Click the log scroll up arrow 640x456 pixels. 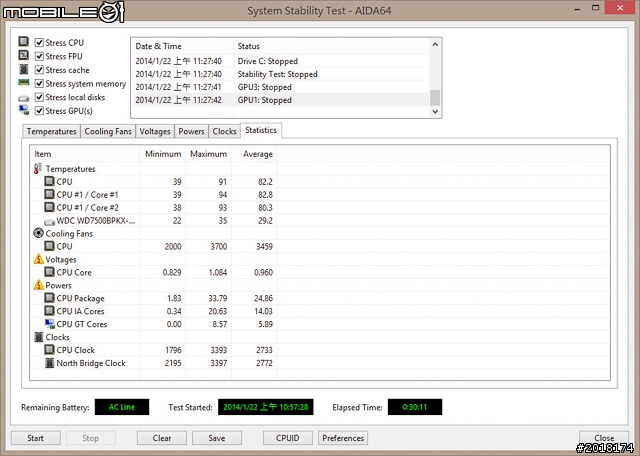click(435, 44)
